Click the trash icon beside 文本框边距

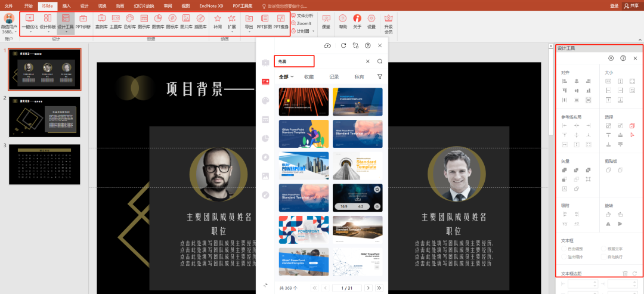625,273
